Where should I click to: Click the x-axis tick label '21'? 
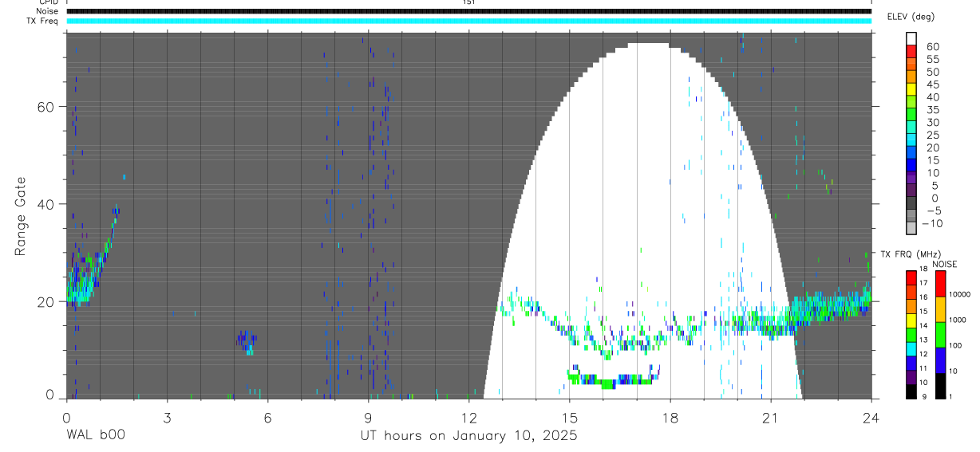coord(771,417)
